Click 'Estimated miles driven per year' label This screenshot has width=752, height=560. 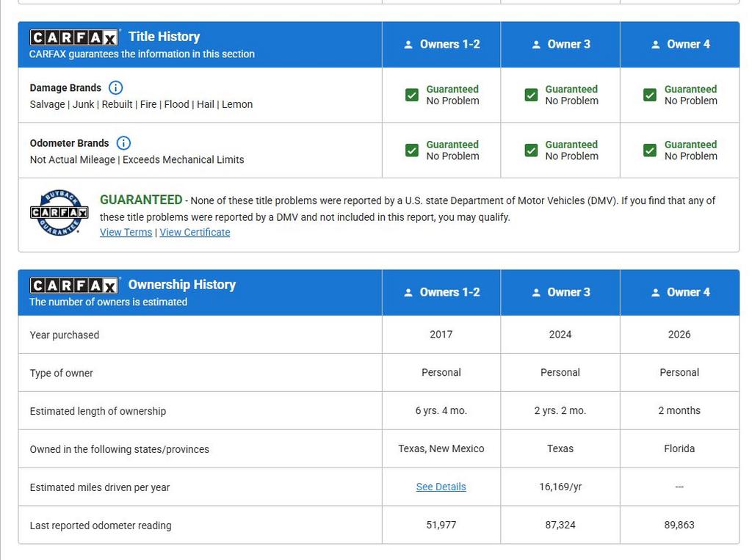coord(100,487)
